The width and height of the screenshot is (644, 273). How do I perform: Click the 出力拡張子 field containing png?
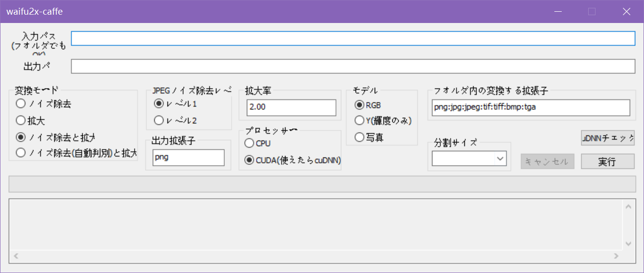coord(189,158)
